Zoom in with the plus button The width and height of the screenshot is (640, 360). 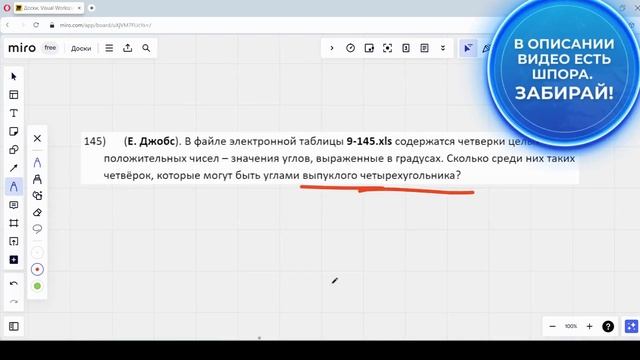[589, 326]
